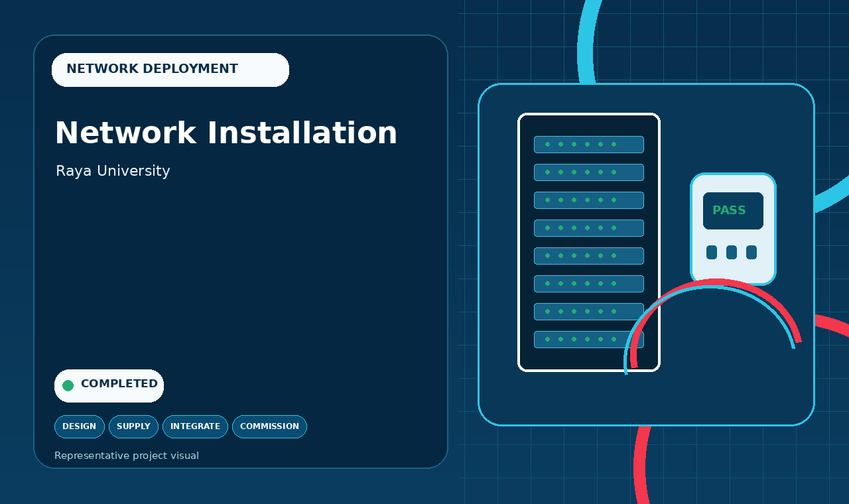Click the server rack illustration

click(589, 242)
